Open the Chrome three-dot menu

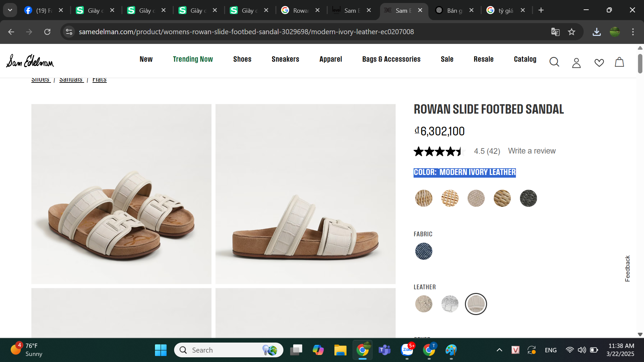click(x=633, y=32)
